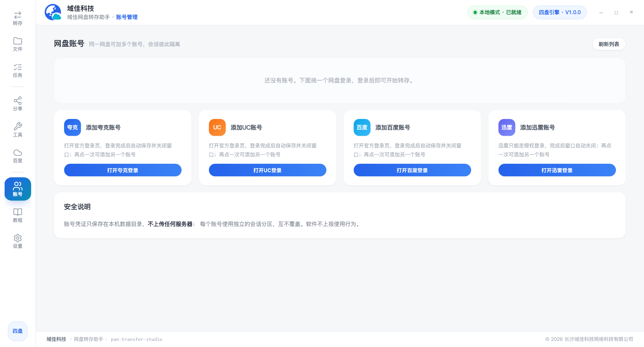Click the 域佳科技 footer brand name

[x=56, y=339]
